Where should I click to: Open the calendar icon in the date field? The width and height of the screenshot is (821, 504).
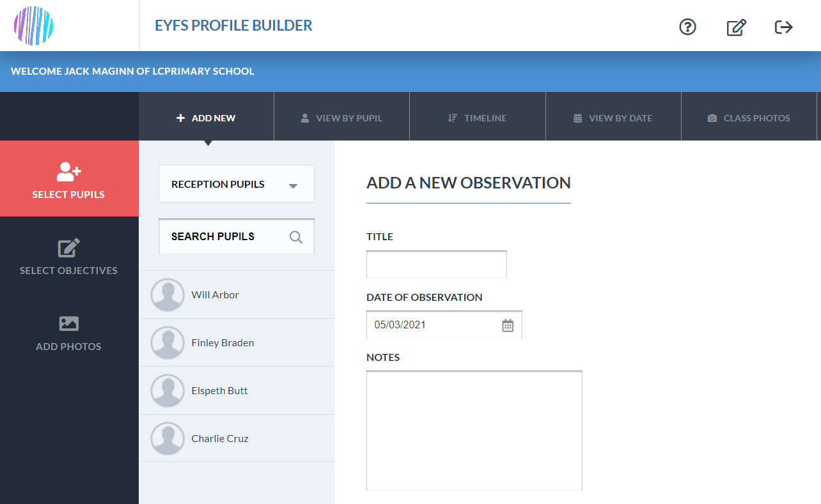(508, 325)
